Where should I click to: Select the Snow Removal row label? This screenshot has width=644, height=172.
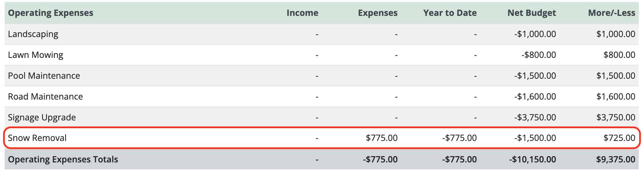pyautogui.click(x=37, y=138)
